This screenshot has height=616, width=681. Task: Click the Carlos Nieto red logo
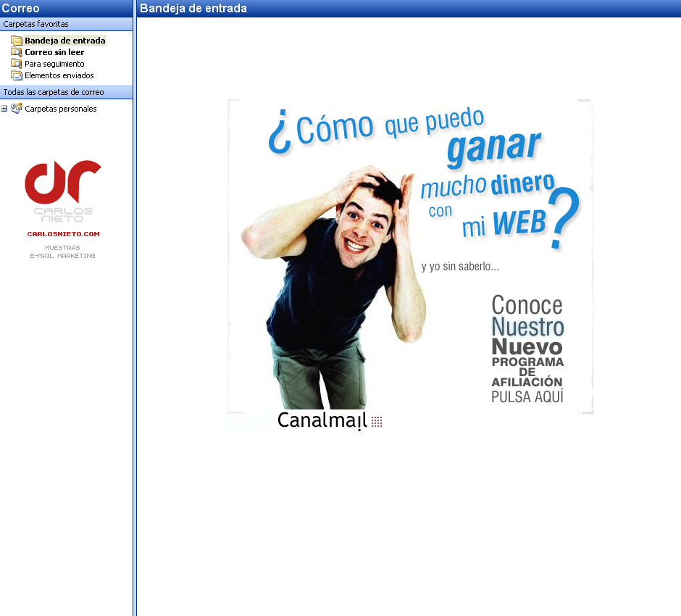63,182
